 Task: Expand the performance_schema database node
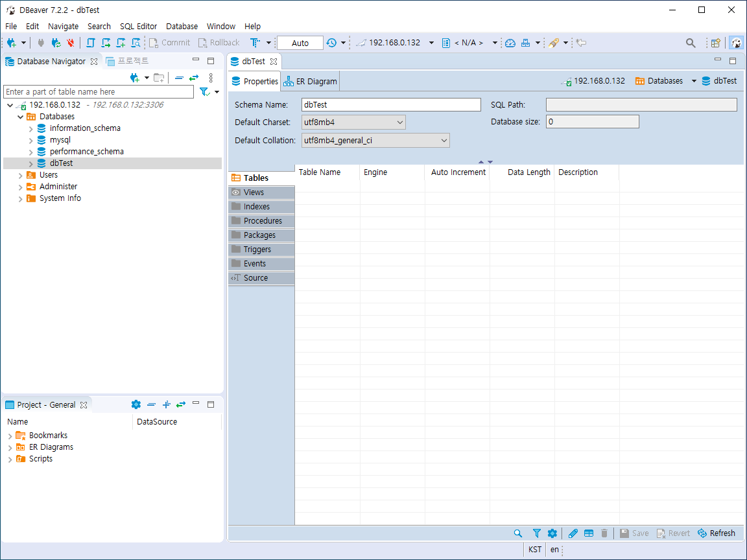31,152
